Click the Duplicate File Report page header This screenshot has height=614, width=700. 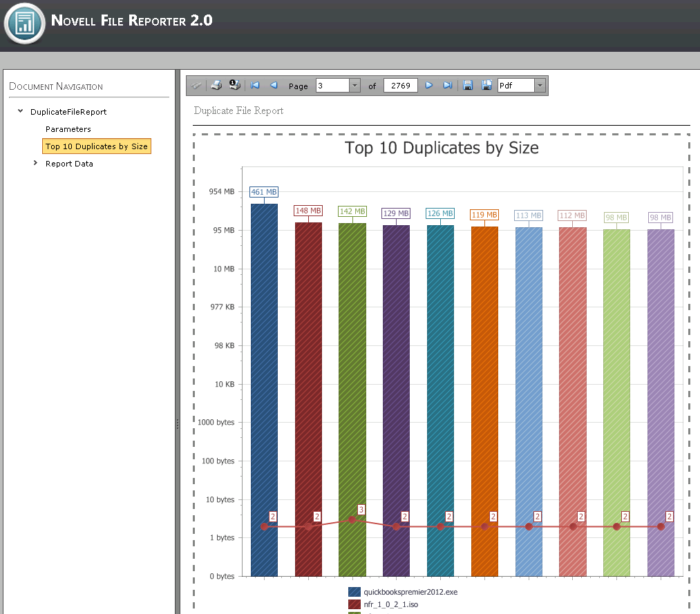coord(238,111)
